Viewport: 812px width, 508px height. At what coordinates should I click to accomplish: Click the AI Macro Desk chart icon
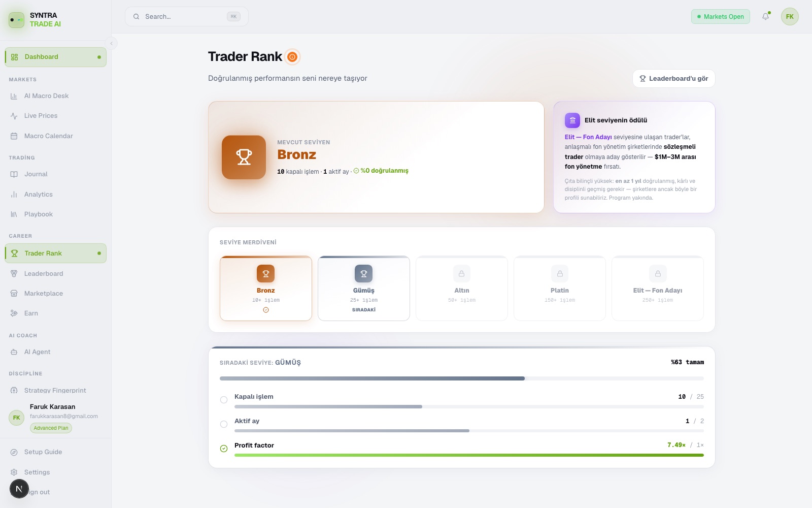pyautogui.click(x=14, y=96)
